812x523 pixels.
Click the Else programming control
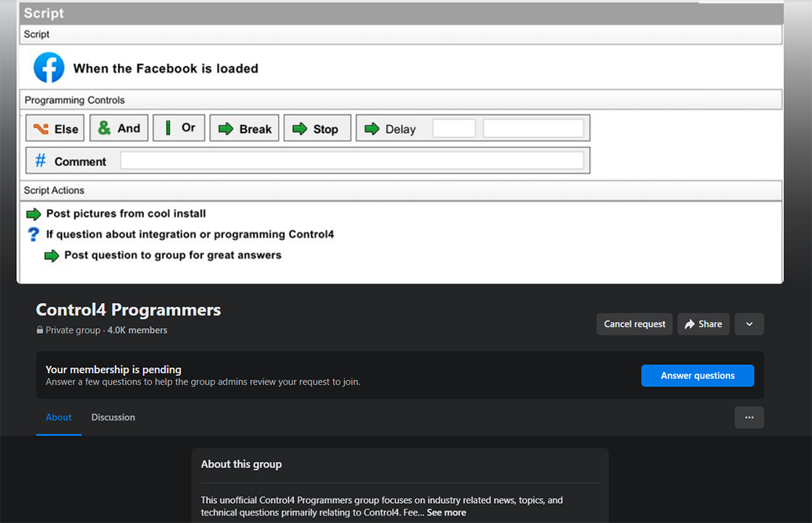coord(55,128)
